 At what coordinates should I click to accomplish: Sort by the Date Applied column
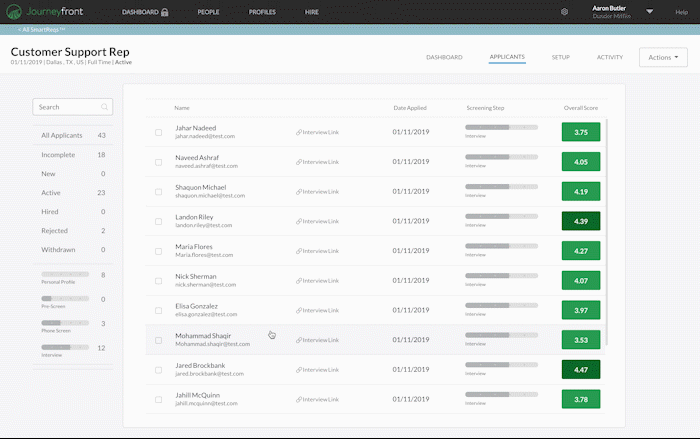coord(410,108)
